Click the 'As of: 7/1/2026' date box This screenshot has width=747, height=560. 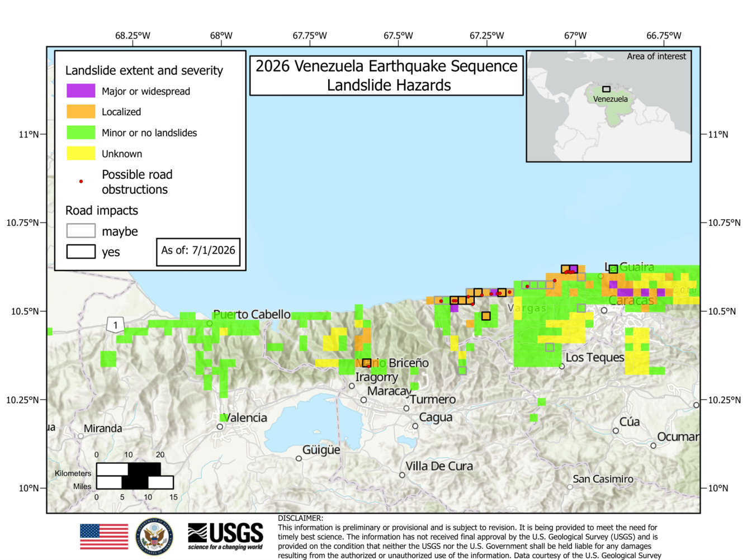(x=198, y=251)
